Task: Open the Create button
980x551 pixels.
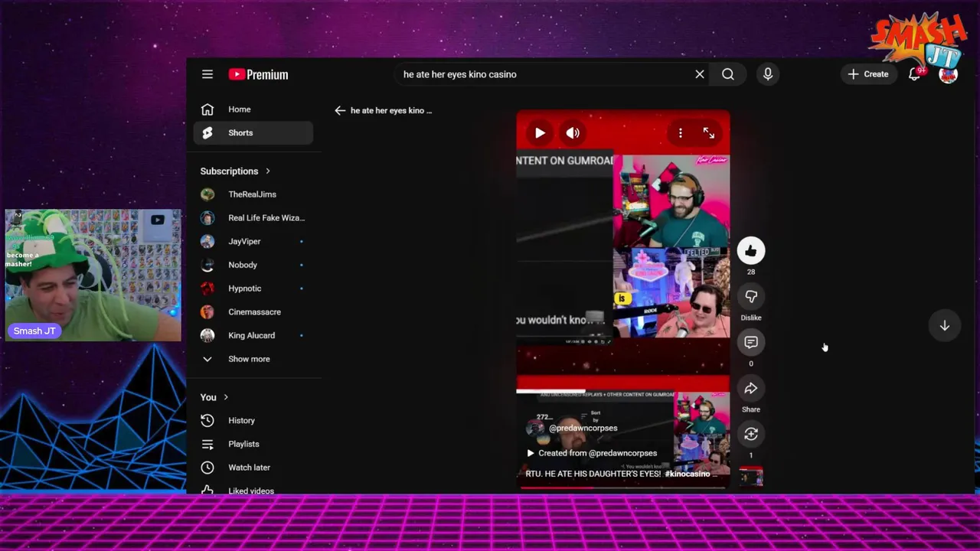Action: pyautogui.click(x=868, y=74)
